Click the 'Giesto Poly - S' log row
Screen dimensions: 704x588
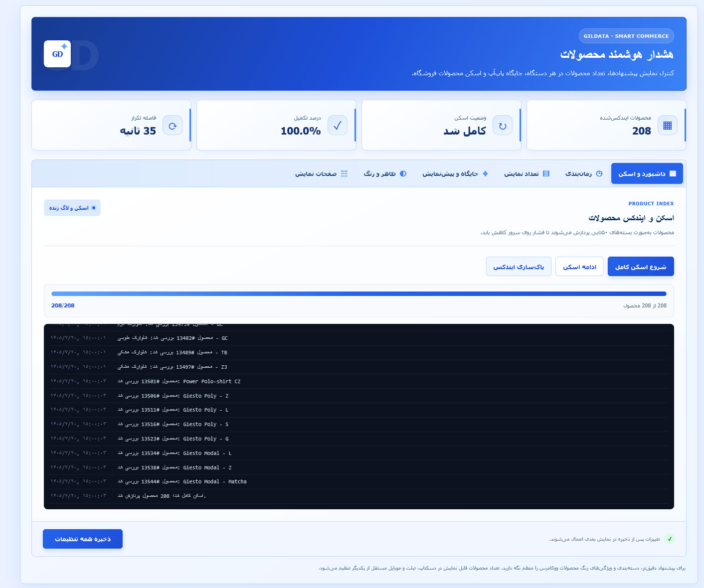click(x=359, y=425)
